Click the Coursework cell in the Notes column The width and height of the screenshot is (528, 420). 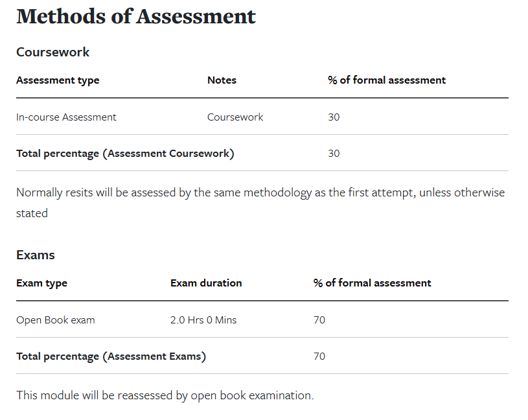coord(235,117)
